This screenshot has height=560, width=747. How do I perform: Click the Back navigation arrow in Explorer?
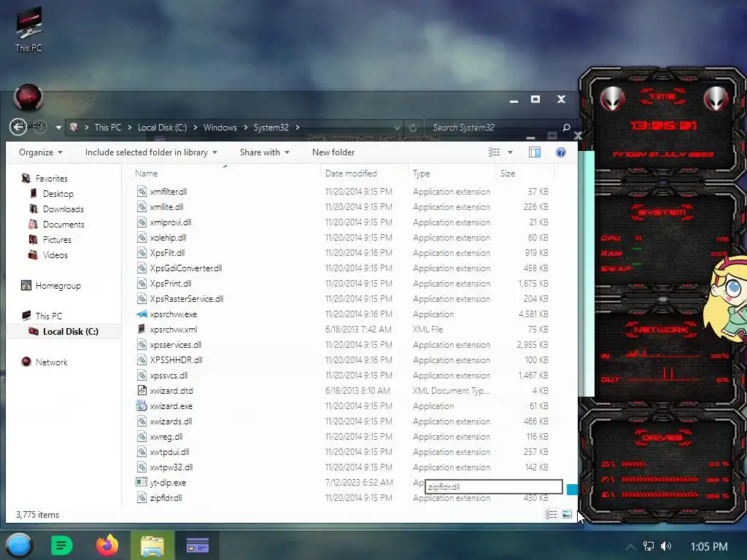[x=18, y=127]
